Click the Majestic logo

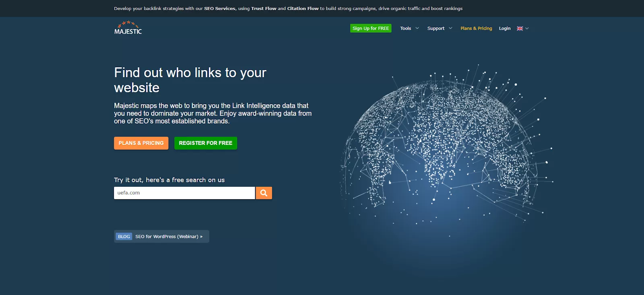pyautogui.click(x=128, y=28)
